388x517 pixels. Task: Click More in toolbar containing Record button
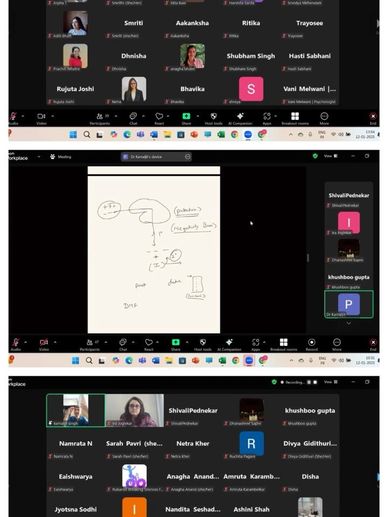tap(337, 344)
